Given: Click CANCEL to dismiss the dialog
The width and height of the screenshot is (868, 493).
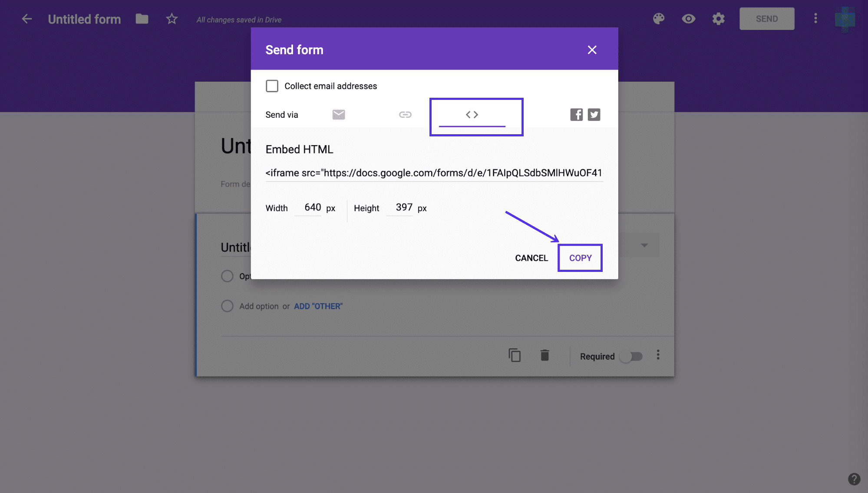Looking at the screenshot, I should pyautogui.click(x=531, y=258).
